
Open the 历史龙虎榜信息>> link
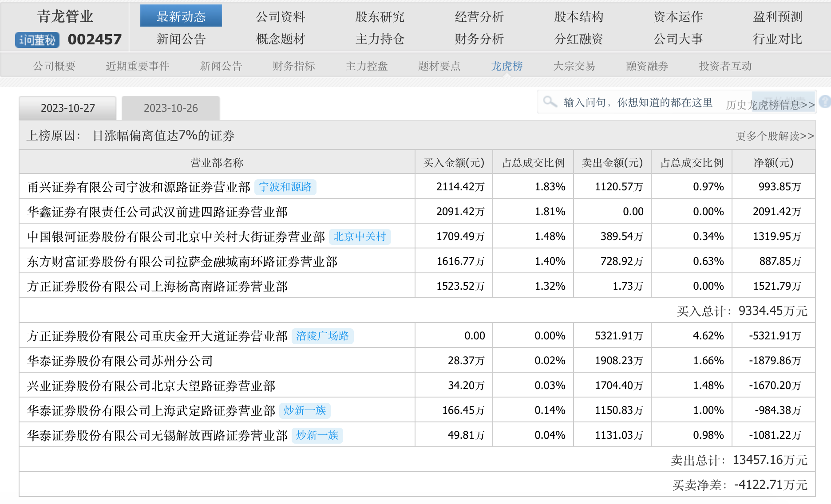tap(770, 105)
